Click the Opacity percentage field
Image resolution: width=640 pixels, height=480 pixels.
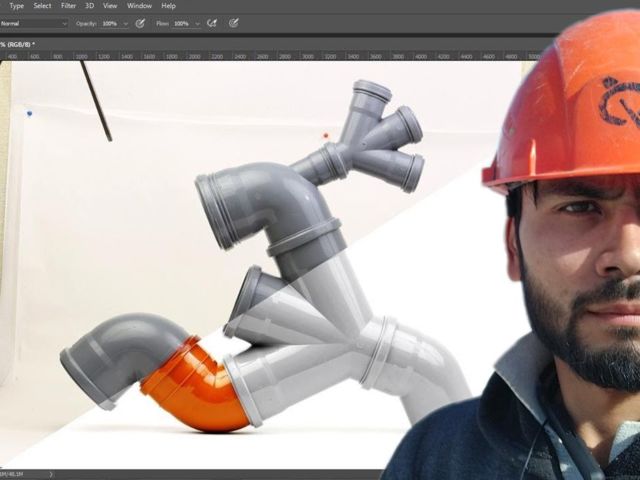(109, 23)
